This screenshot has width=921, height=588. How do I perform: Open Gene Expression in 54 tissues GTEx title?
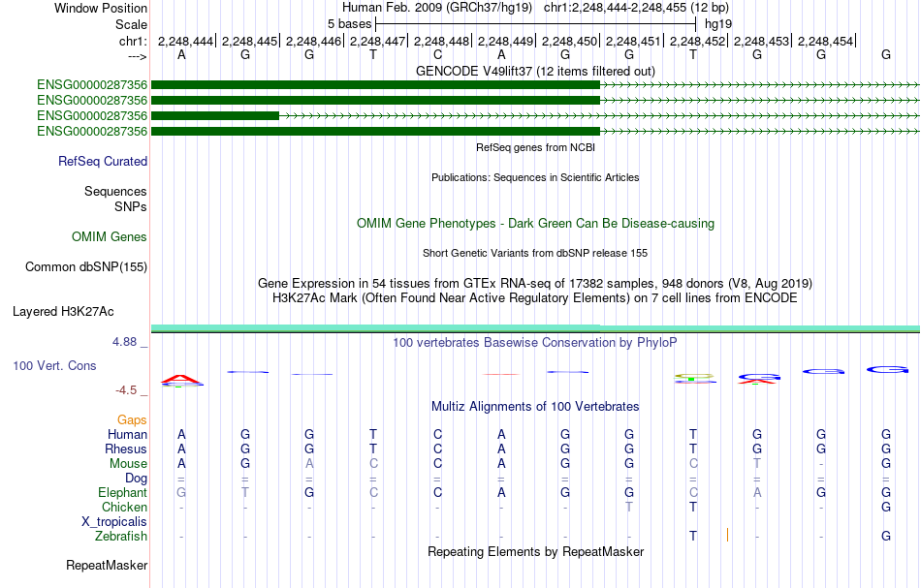point(535,283)
